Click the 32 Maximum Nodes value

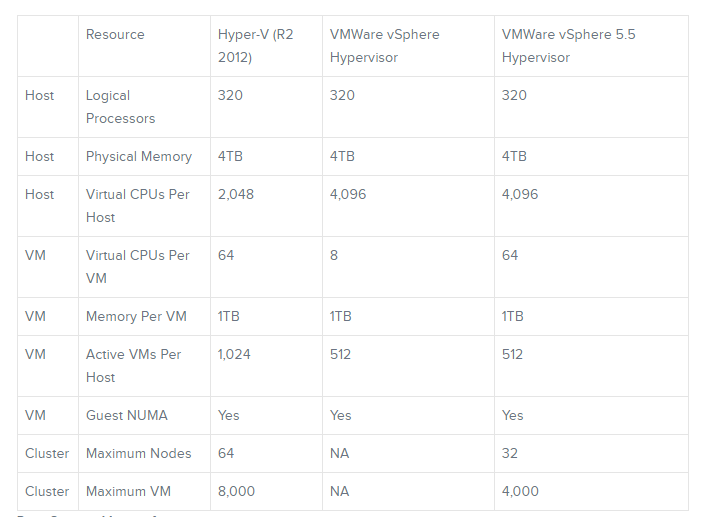click(510, 453)
